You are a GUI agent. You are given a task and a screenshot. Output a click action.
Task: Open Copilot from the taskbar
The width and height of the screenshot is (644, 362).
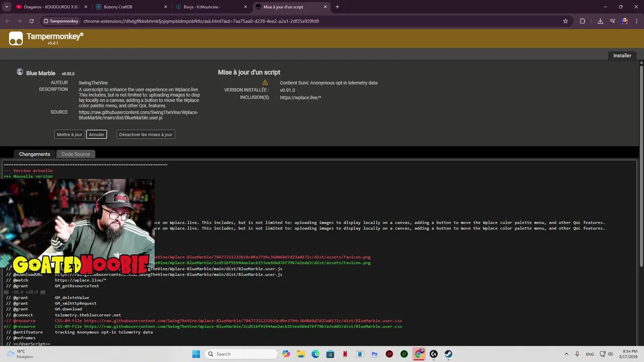click(x=286, y=354)
